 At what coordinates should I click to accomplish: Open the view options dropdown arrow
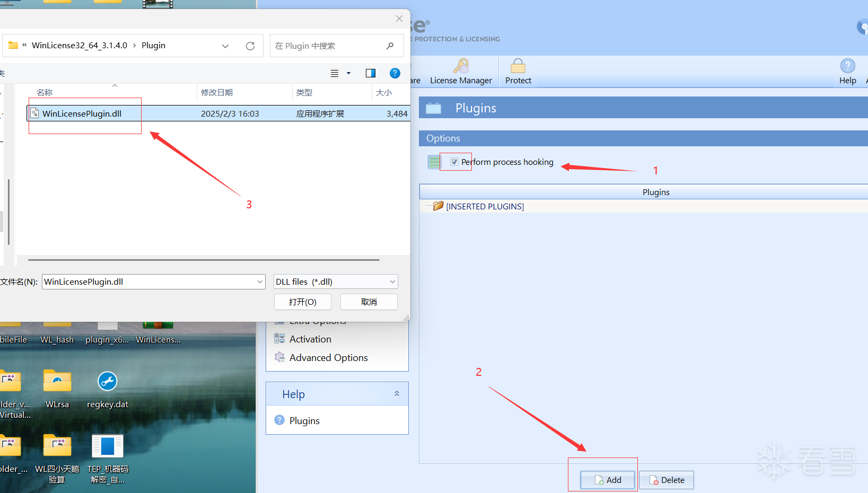348,73
